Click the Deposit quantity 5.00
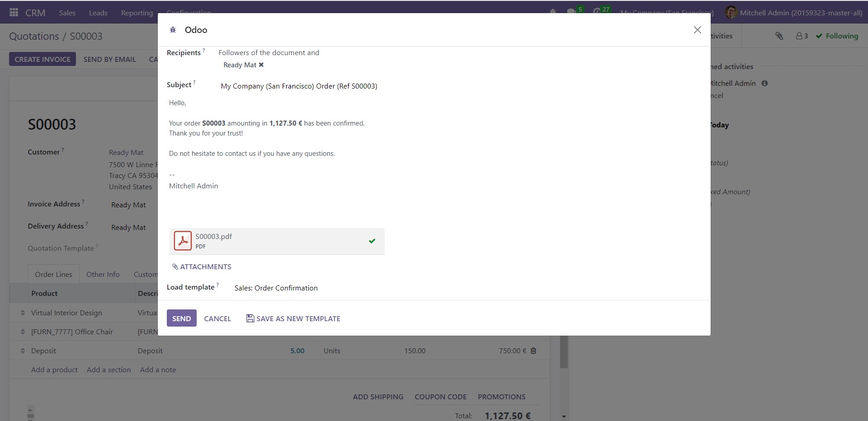Image resolution: width=868 pixels, height=421 pixels. 297,351
